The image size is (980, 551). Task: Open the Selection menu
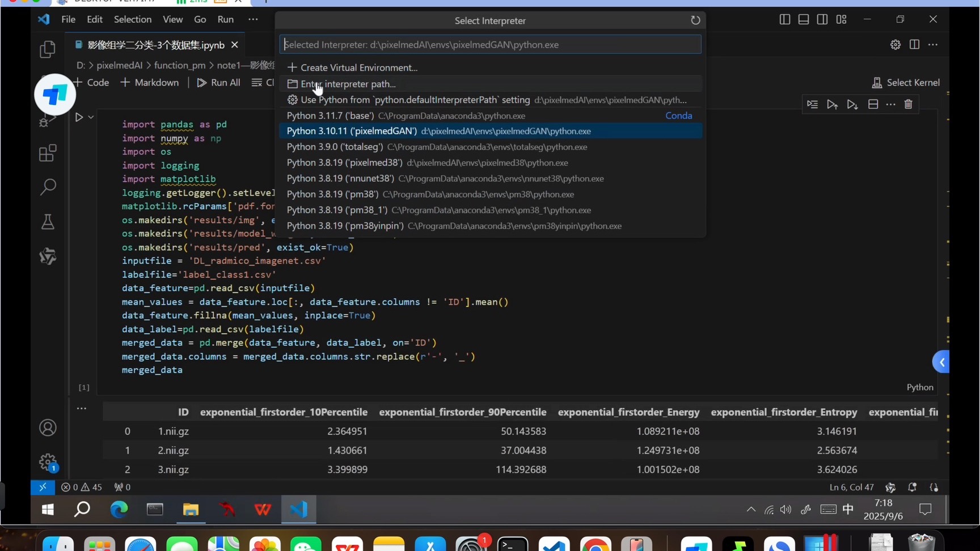[x=133, y=19]
